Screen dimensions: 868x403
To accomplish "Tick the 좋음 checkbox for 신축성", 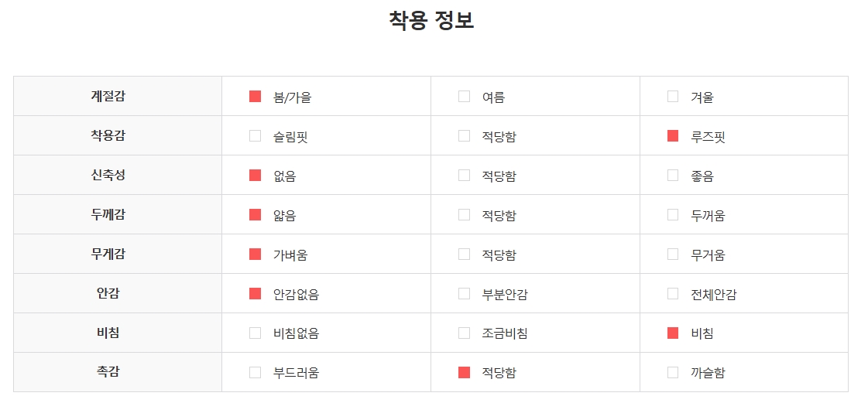I will click(x=673, y=176).
